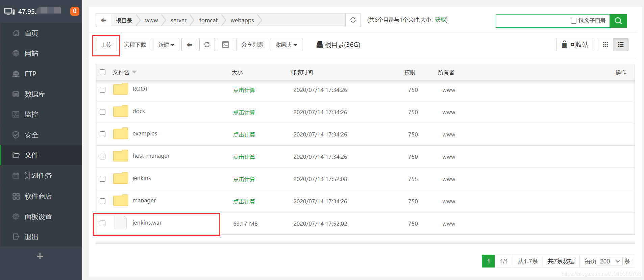This screenshot has height=280, width=644.
Task: Open 安全 in the sidebar
Action: (41, 135)
